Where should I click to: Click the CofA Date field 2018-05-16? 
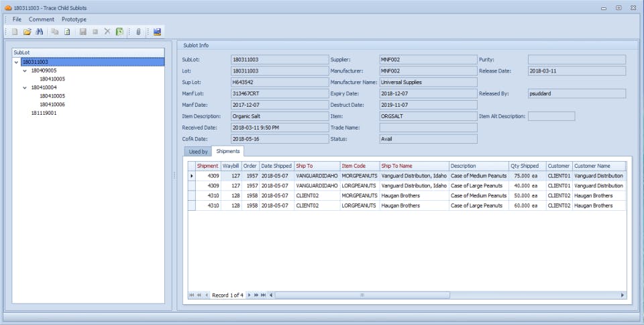pyautogui.click(x=280, y=139)
